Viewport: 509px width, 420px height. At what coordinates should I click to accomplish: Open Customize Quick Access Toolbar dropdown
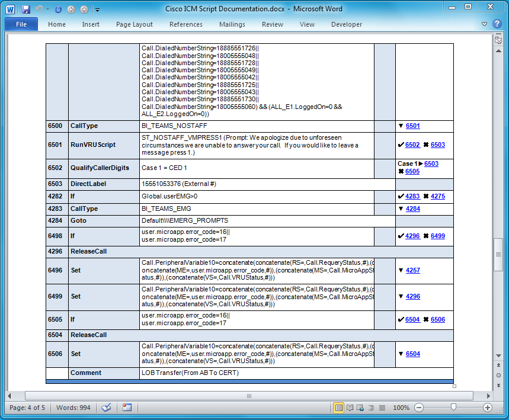97,9
